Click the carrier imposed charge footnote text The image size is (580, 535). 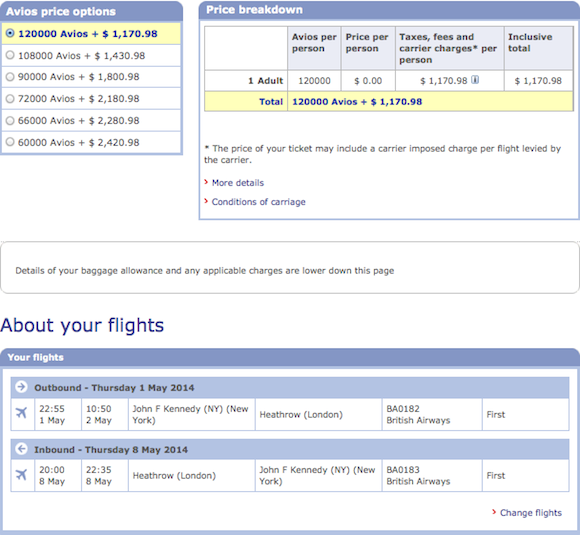pyautogui.click(x=382, y=154)
